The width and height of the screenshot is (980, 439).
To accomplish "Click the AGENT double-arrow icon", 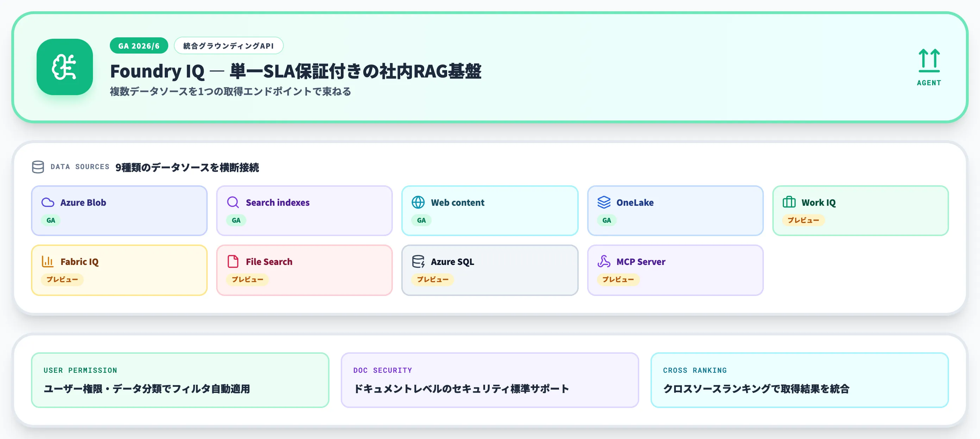I will 929,61.
